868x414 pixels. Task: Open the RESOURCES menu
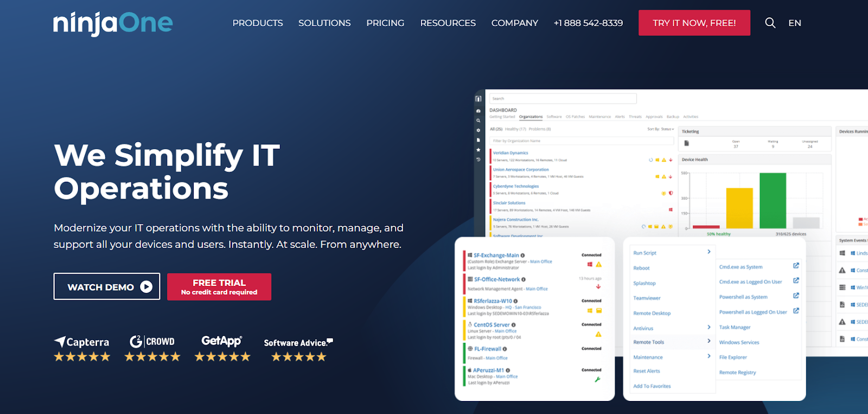click(448, 23)
